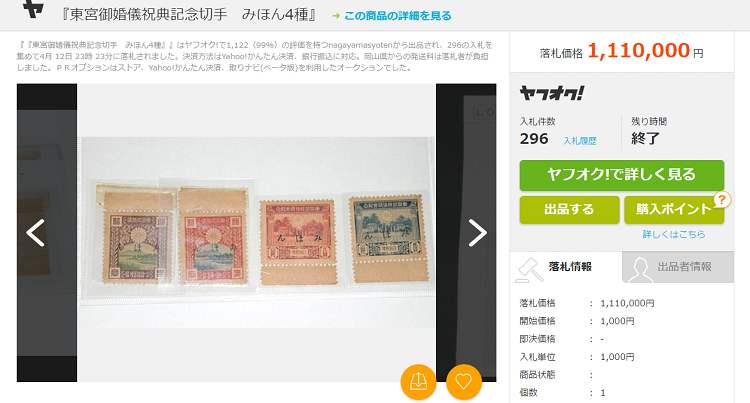Advance to the next stamp image
Screen dimensions: 750x403
pos(477,233)
